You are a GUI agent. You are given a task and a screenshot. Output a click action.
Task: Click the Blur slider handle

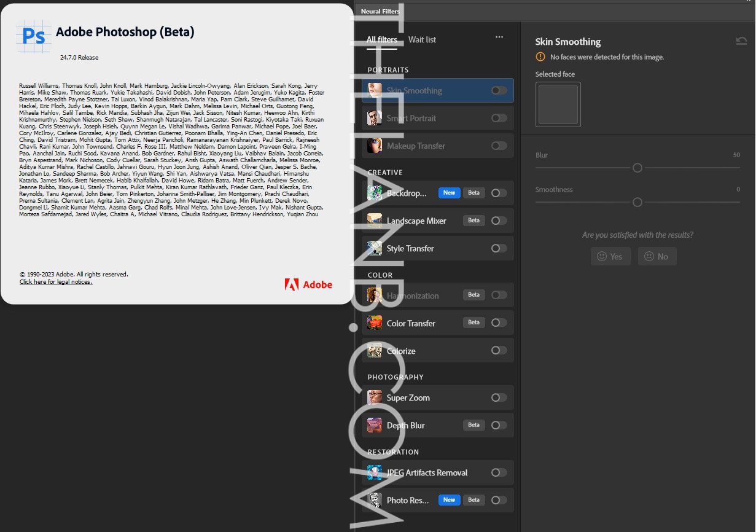[637, 168]
